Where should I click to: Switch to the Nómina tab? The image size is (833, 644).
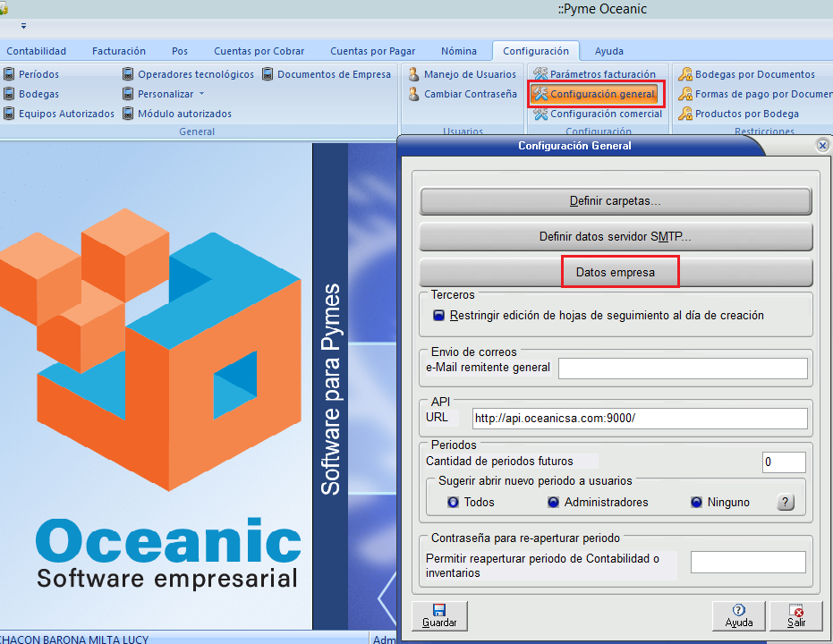(458, 51)
